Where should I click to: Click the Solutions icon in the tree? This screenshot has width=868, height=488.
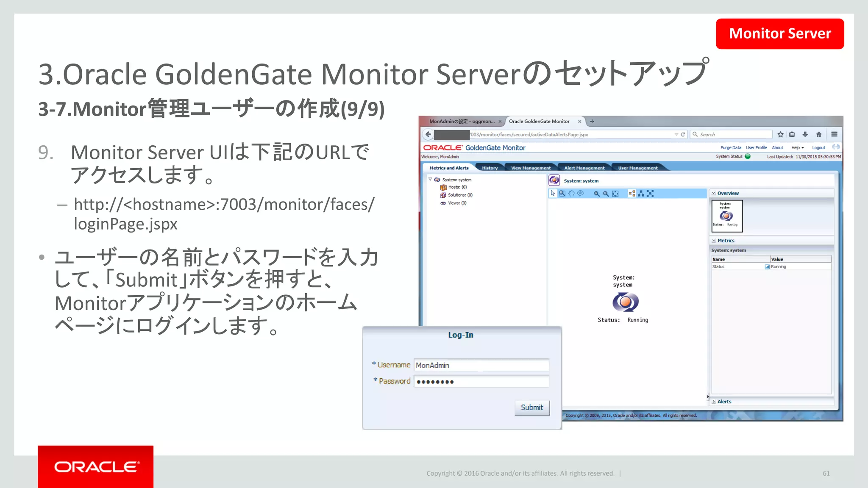point(443,195)
